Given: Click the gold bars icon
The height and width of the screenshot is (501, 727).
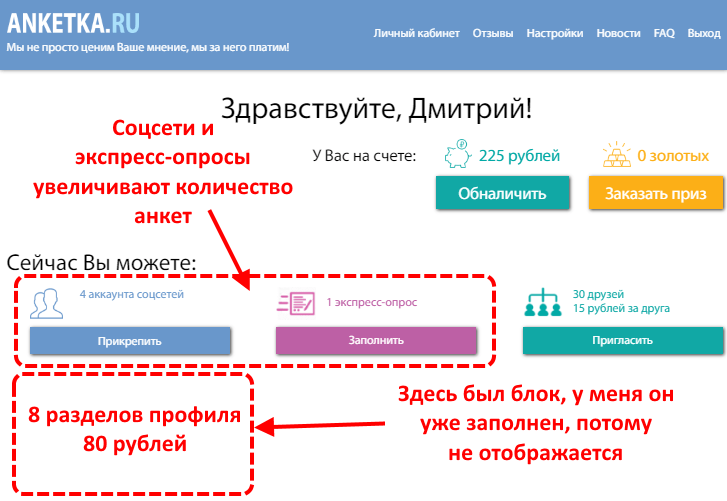Looking at the screenshot, I should coord(616,155).
